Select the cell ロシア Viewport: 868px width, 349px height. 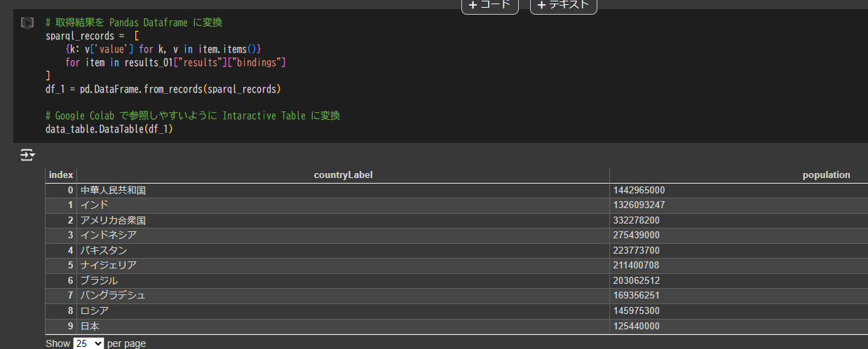tap(343, 310)
